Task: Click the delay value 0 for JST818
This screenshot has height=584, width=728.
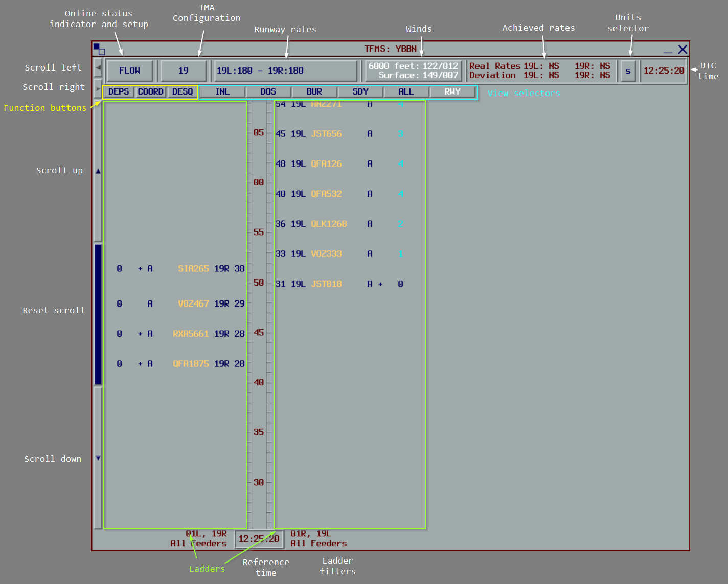Action: 400,284
